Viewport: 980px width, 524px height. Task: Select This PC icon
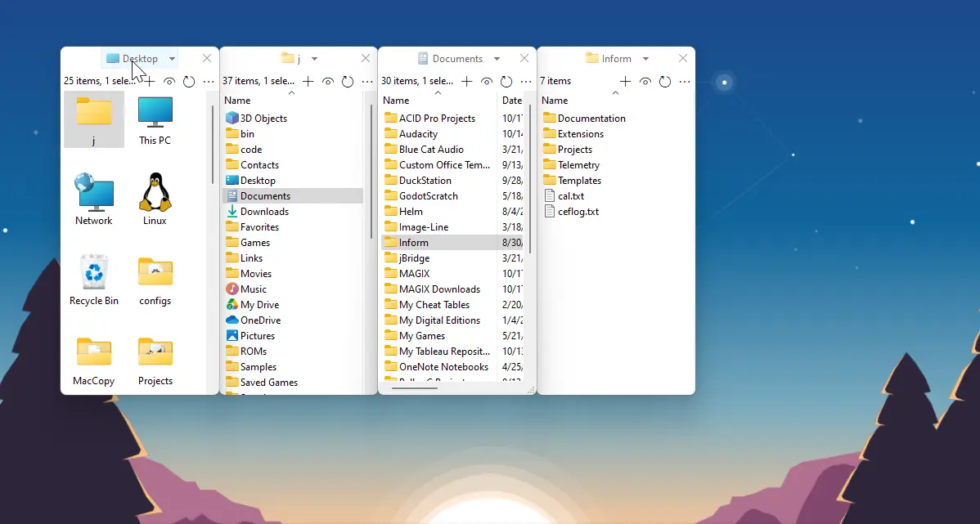(x=155, y=119)
